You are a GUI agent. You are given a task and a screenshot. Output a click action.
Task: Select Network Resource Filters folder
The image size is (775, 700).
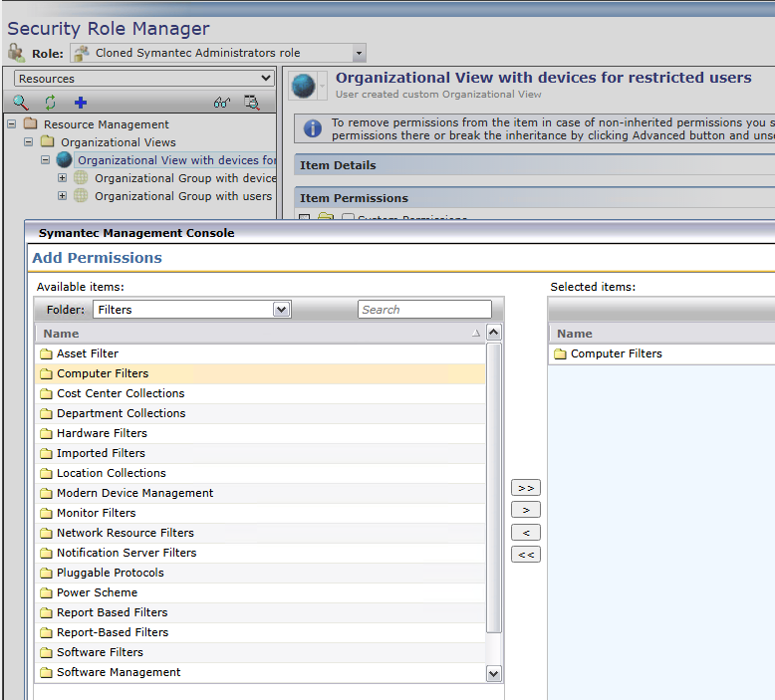260,533
